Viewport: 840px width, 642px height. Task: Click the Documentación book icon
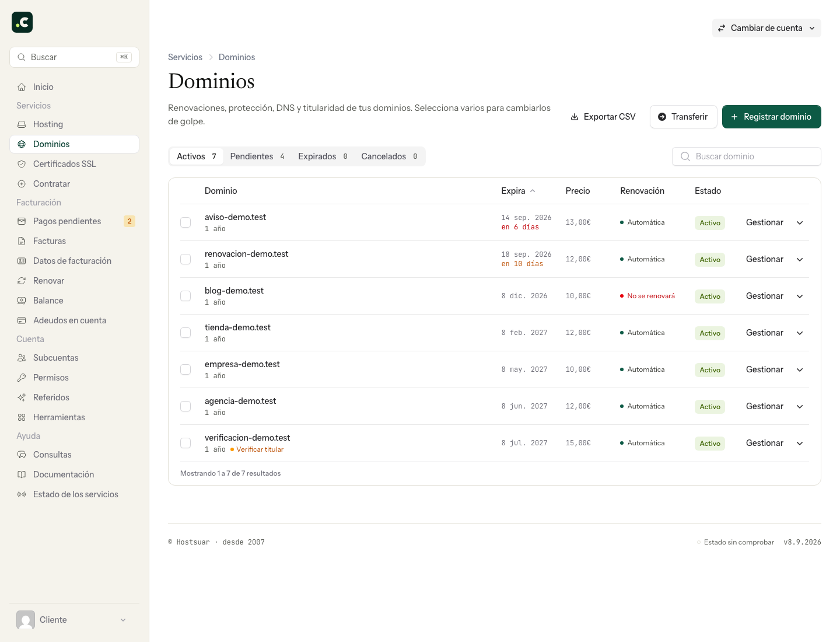(22, 474)
